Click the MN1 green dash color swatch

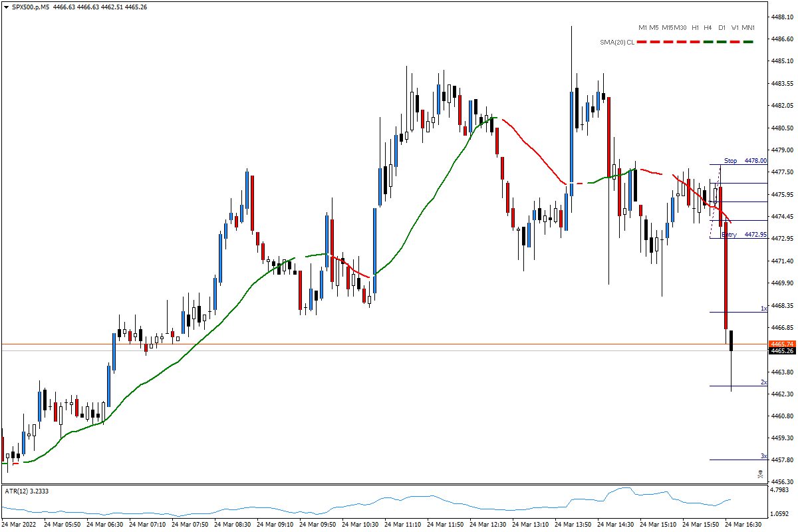point(747,42)
